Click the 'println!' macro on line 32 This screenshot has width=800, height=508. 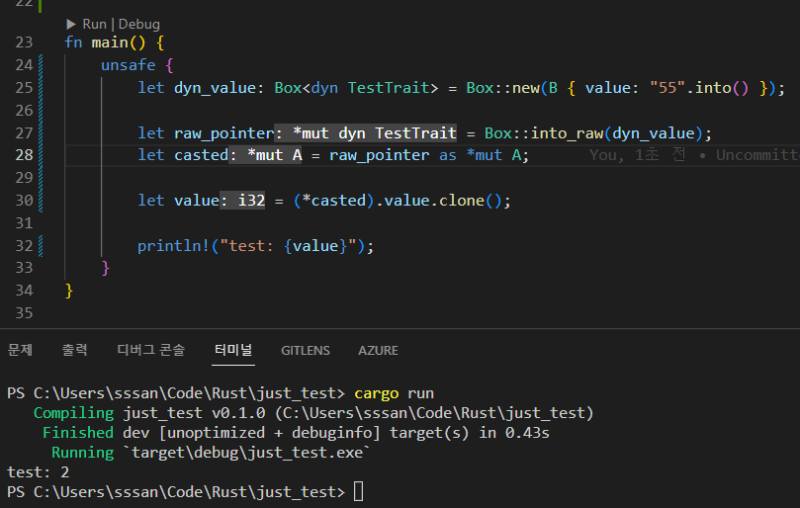[x=173, y=246]
